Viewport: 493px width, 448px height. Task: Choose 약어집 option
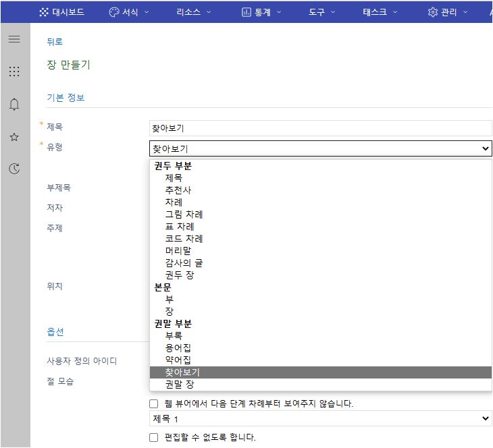point(321,360)
